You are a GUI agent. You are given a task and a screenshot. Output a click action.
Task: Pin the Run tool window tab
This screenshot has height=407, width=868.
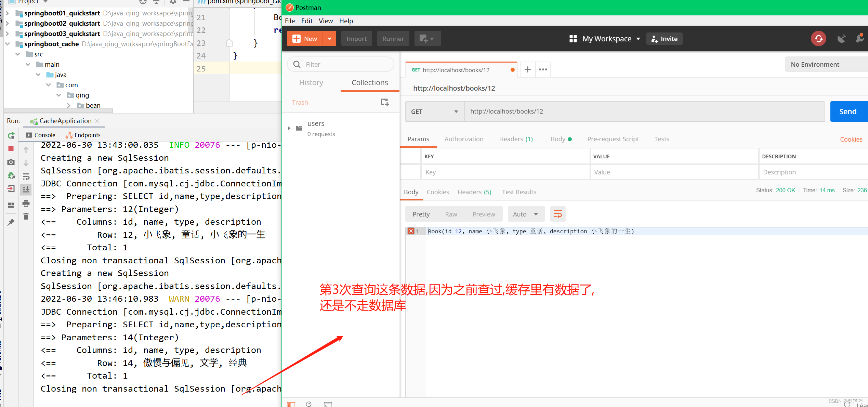click(11, 222)
